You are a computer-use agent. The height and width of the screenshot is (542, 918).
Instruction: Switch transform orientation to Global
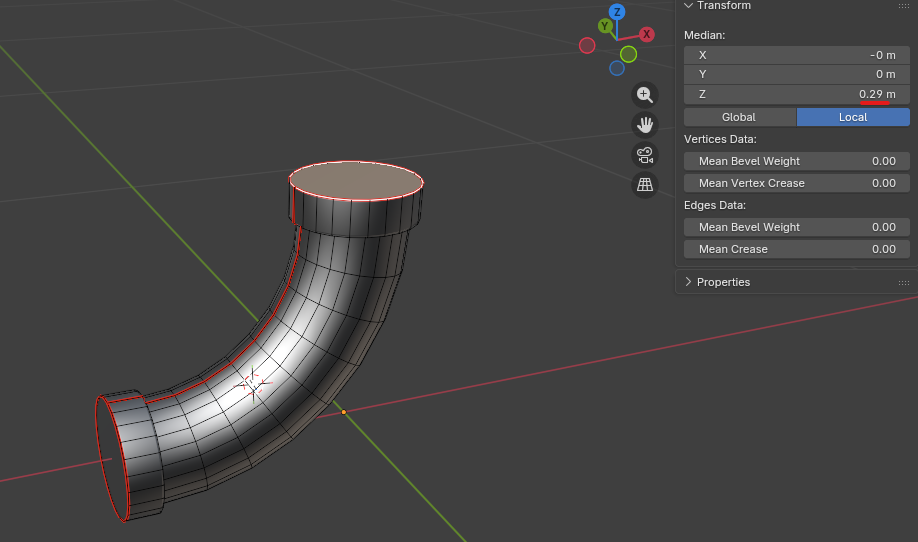tap(738, 117)
